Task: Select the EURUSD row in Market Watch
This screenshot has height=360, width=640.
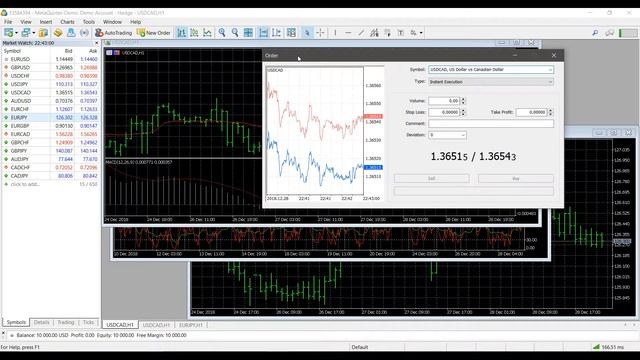Action: (51, 59)
